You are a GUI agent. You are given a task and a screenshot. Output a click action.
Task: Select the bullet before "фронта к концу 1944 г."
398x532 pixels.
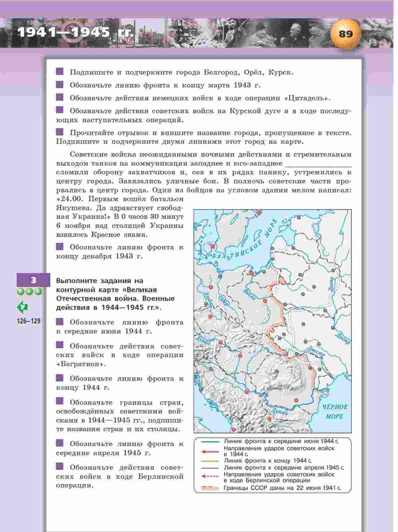click(x=60, y=378)
